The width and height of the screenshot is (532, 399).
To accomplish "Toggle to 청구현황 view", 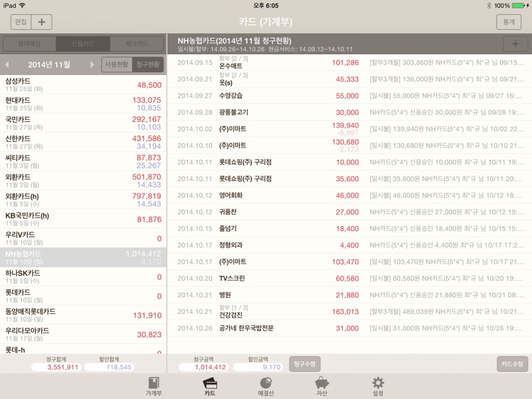I will (x=148, y=64).
